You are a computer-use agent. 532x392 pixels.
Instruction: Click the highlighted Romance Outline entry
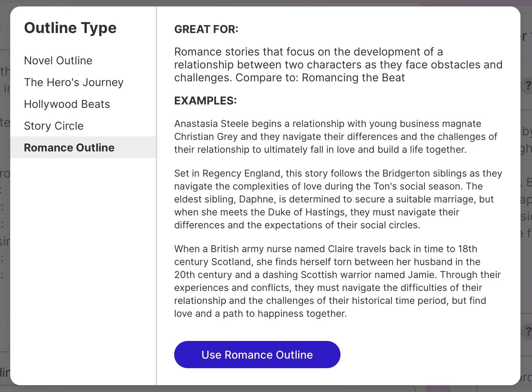click(x=69, y=147)
